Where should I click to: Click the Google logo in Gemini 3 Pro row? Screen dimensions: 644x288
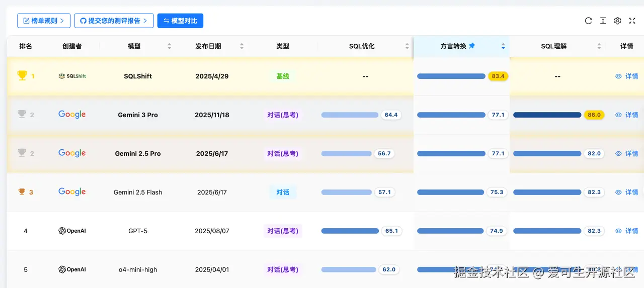point(72,115)
